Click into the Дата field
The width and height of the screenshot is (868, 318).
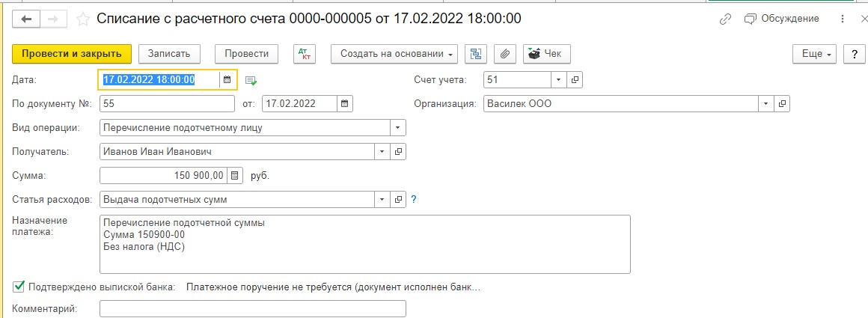coord(159,80)
